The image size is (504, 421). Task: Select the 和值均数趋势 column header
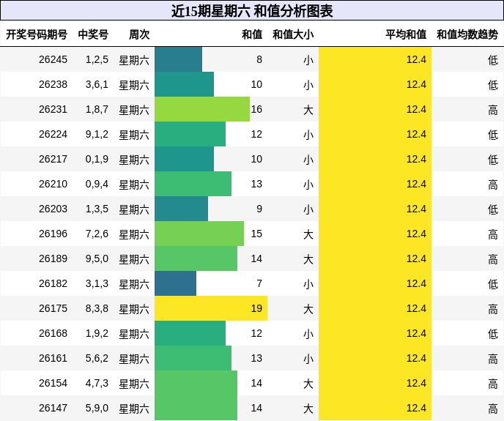467,34
